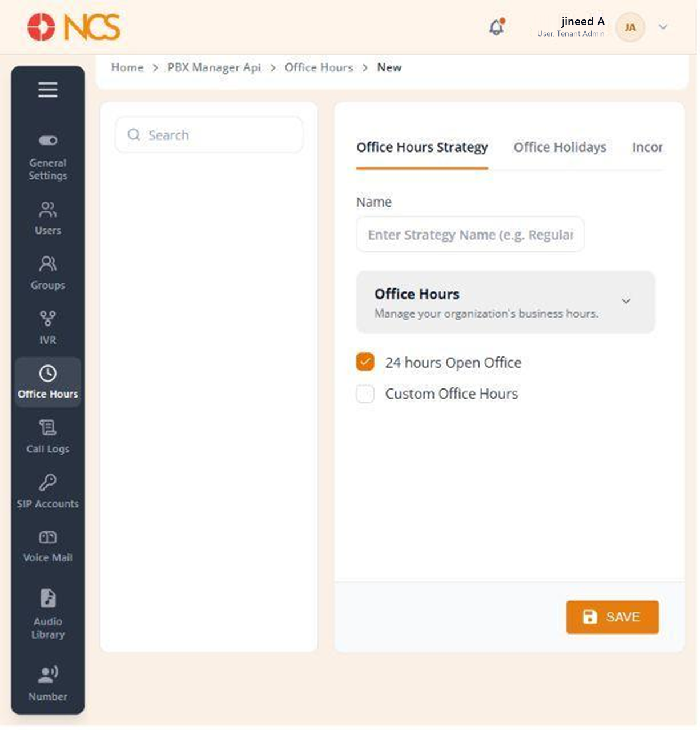Click the JA user avatar
Image resolution: width=700 pixels, height=730 pixels.
(x=630, y=27)
